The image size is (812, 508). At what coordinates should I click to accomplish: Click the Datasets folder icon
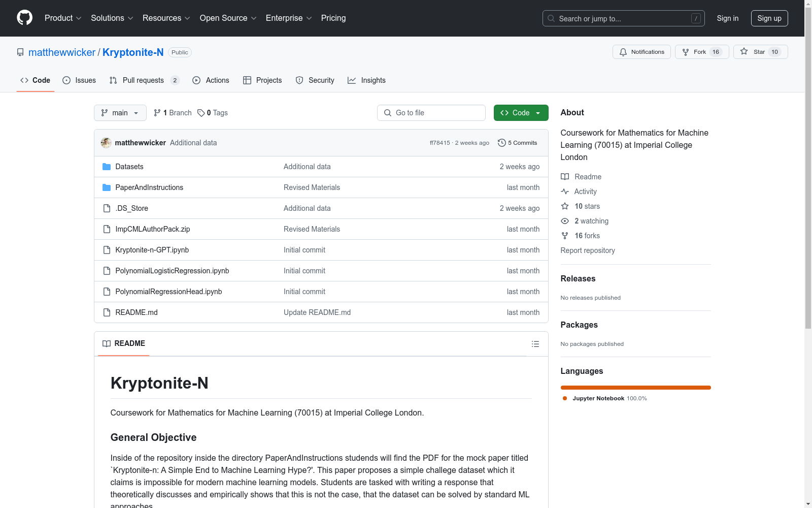[107, 167]
